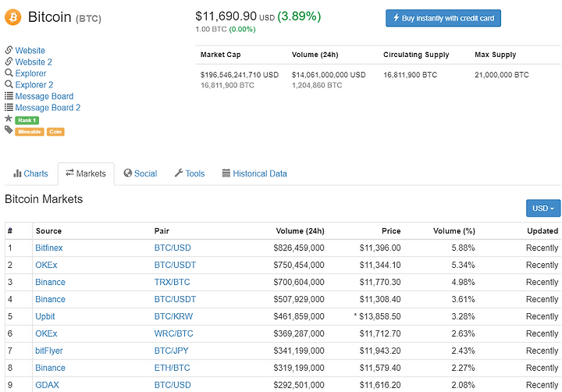Click the Source column header

48,231
